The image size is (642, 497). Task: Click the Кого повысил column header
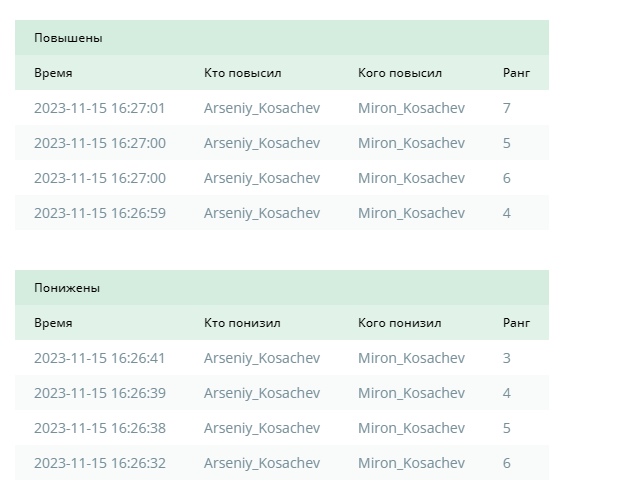(x=400, y=73)
